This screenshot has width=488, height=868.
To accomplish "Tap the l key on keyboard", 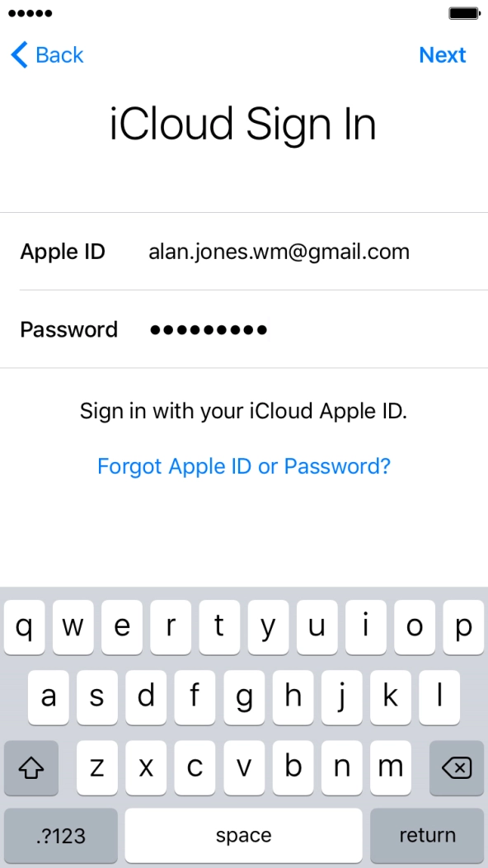I will pyautogui.click(x=439, y=697).
